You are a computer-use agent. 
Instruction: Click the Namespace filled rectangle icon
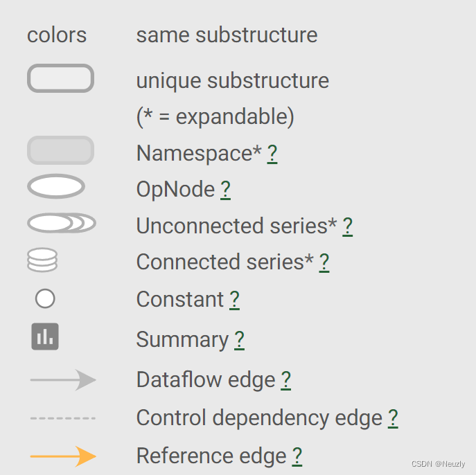point(60,150)
